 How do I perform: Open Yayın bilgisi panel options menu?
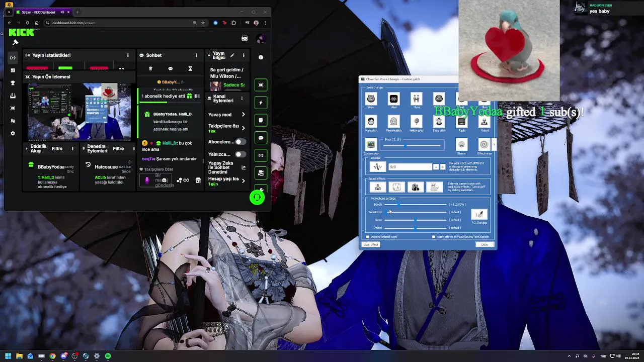244,55
